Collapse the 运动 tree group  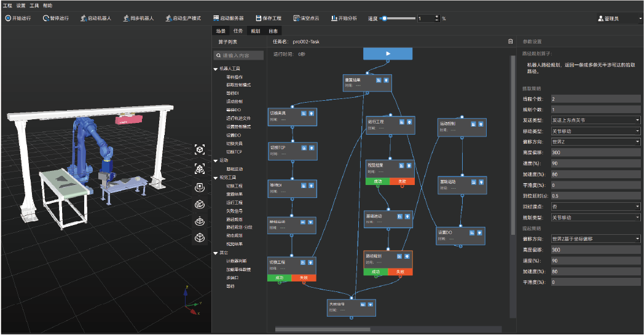tap(216, 160)
